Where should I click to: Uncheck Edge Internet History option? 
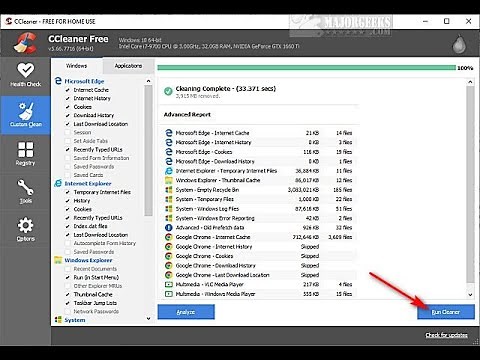point(68,98)
